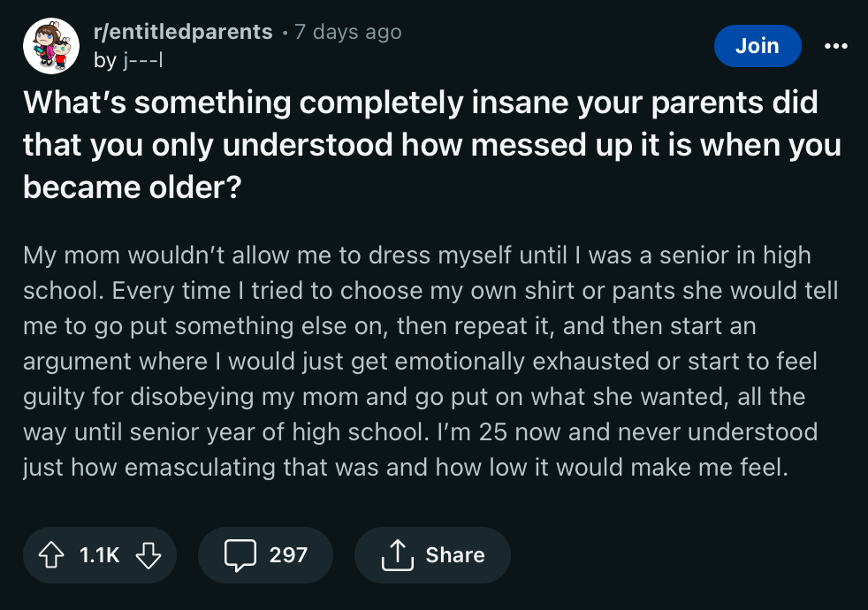Click the Share button
This screenshot has height=610, width=868.
click(432, 555)
